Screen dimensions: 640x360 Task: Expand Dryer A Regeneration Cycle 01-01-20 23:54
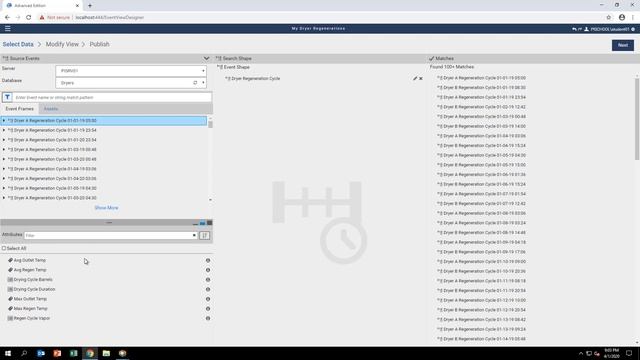tap(4, 140)
